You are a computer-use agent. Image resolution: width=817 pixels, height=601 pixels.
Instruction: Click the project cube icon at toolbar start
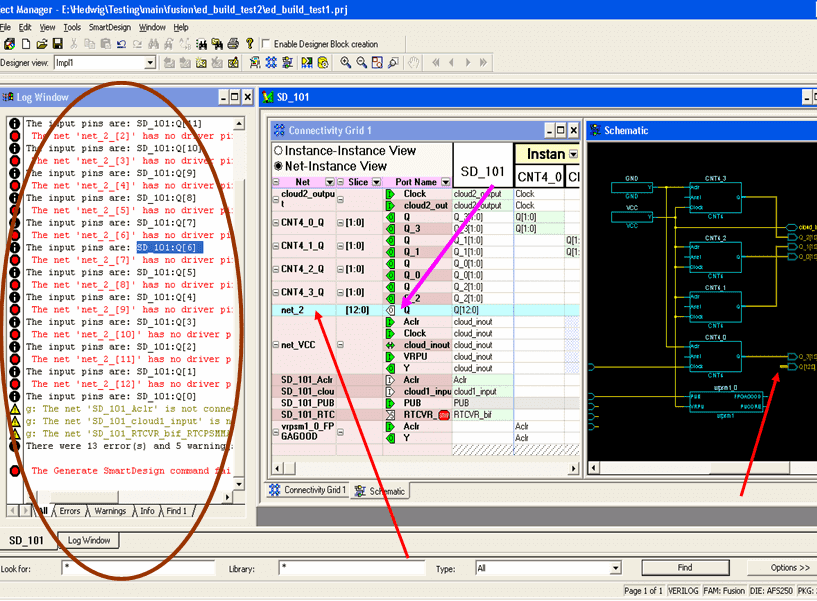click(9, 44)
